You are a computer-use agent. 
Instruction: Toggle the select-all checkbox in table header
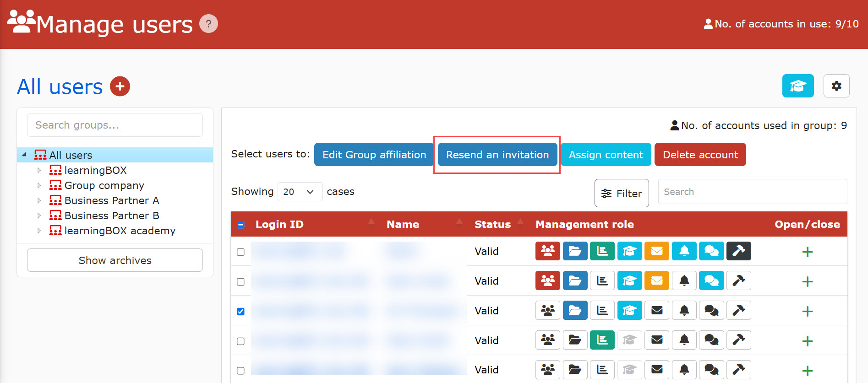(x=241, y=225)
